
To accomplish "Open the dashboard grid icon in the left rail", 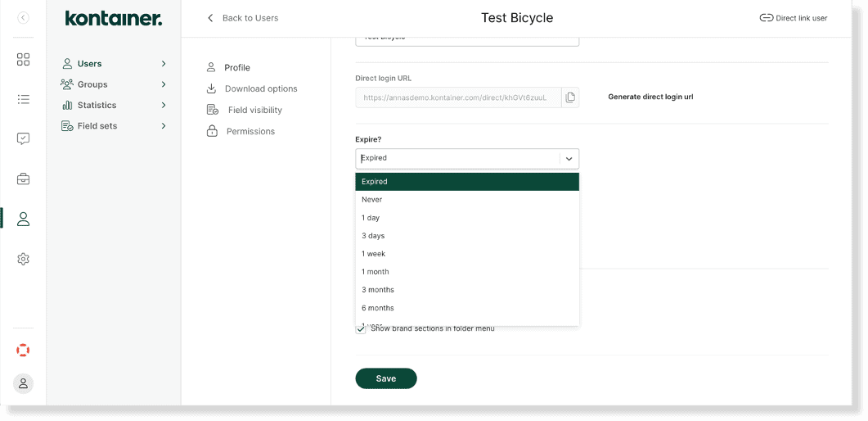I will (x=23, y=59).
